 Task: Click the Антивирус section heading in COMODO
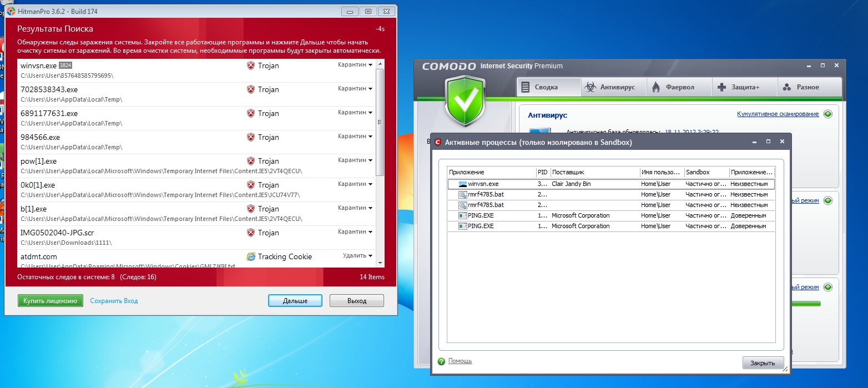[x=547, y=115]
